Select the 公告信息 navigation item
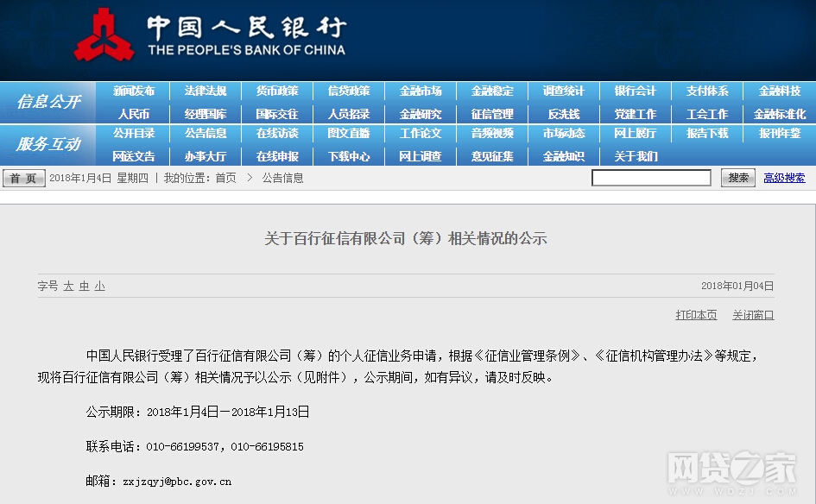 [x=206, y=134]
